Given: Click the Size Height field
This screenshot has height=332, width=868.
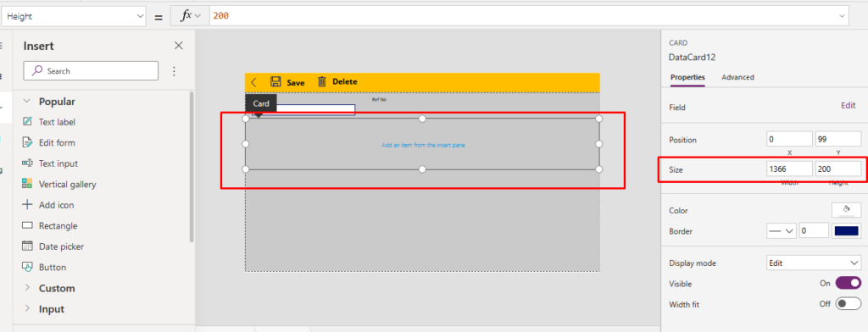Looking at the screenshot, I should click(x=838, y=169).
